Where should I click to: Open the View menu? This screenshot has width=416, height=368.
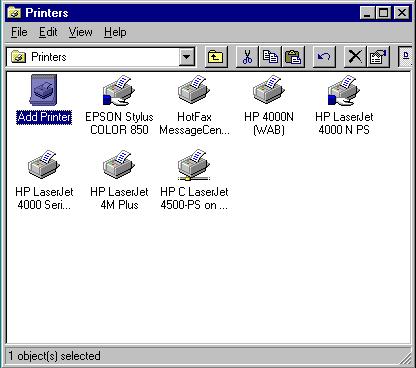(x=80, y=32)
